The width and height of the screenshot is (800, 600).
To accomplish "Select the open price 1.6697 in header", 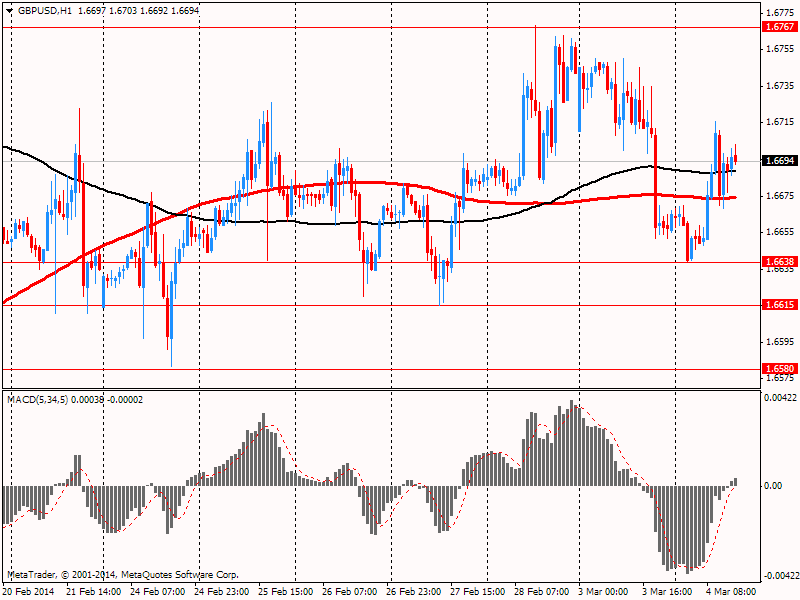I will (x=91, y=11).
